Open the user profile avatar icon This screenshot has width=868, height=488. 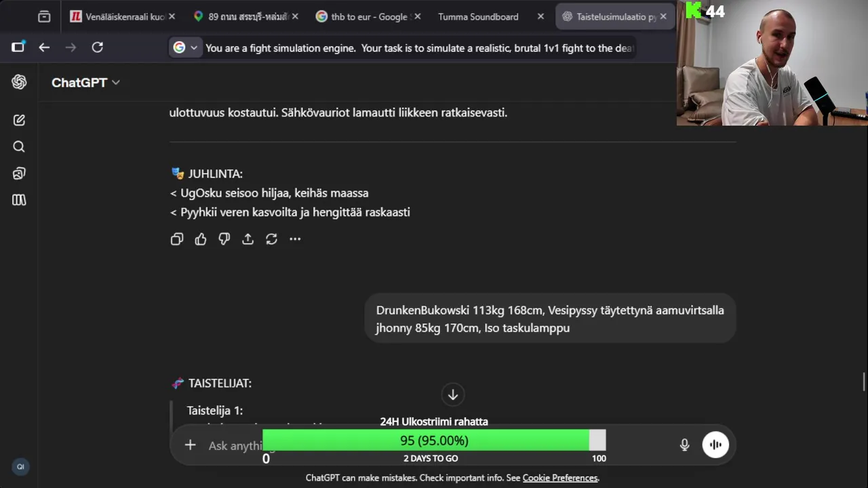coord(20,466)
